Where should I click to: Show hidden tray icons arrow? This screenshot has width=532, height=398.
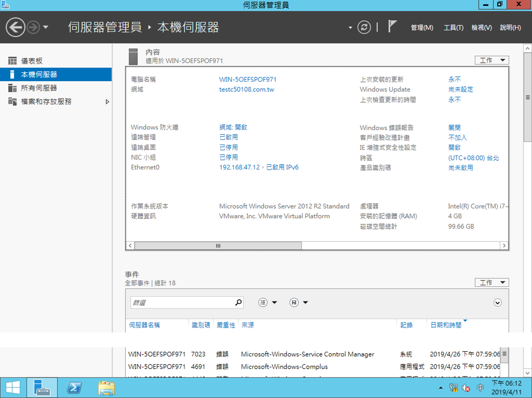coord(441,388)
